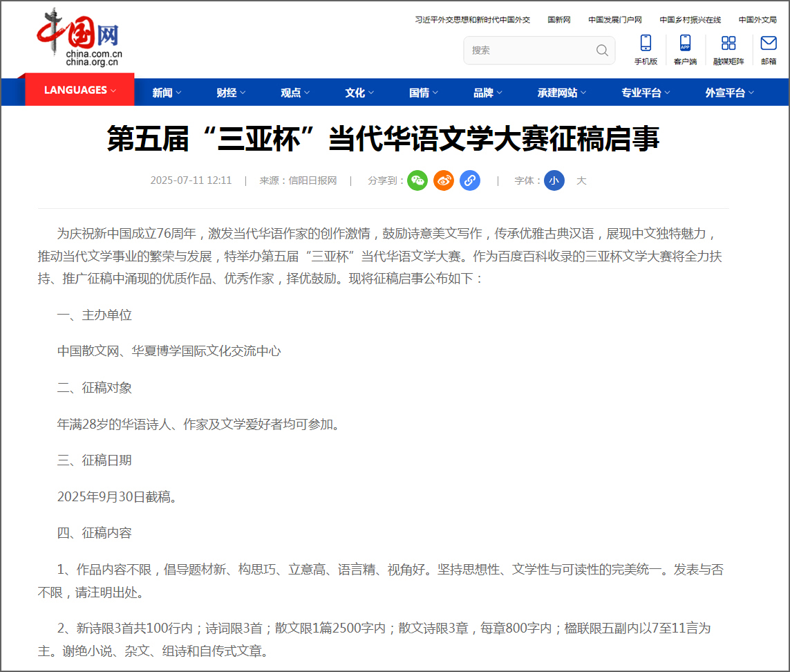
Task: Expand the 新闻 menu
Action: point(167,93)
